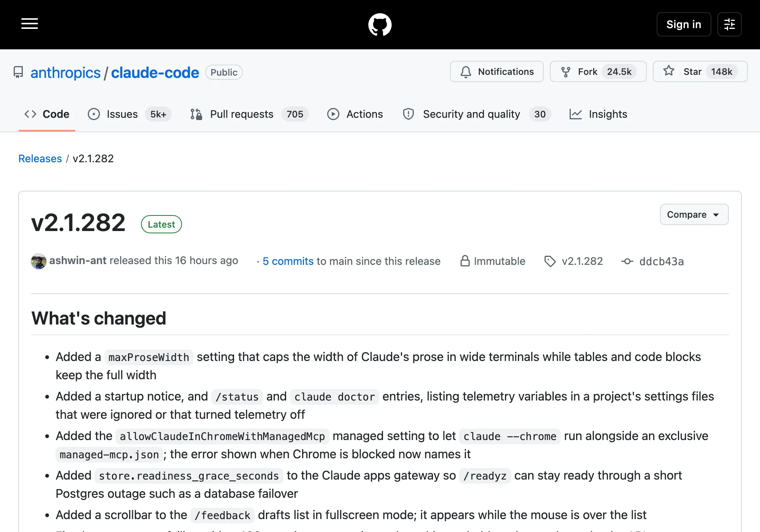Go to GitHub home via Octocat logo
This screenshot has height=532, width=760.
tap(380, 25)
